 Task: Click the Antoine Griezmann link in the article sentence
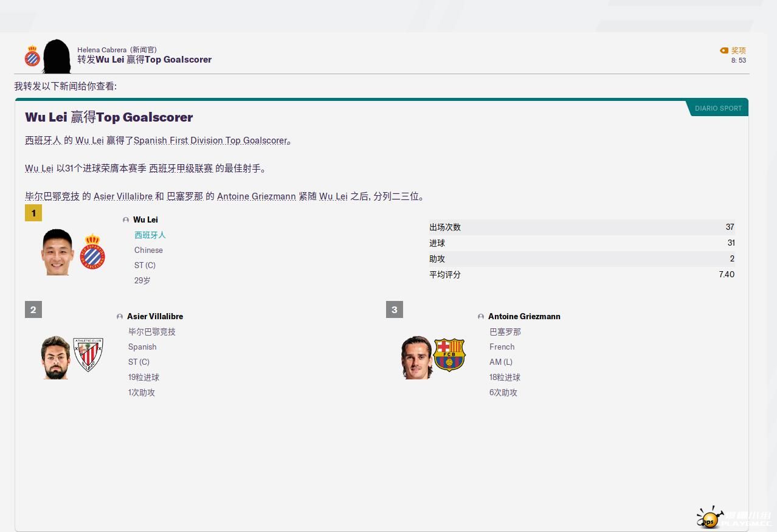pyautogui.click(x=256, y=196)
